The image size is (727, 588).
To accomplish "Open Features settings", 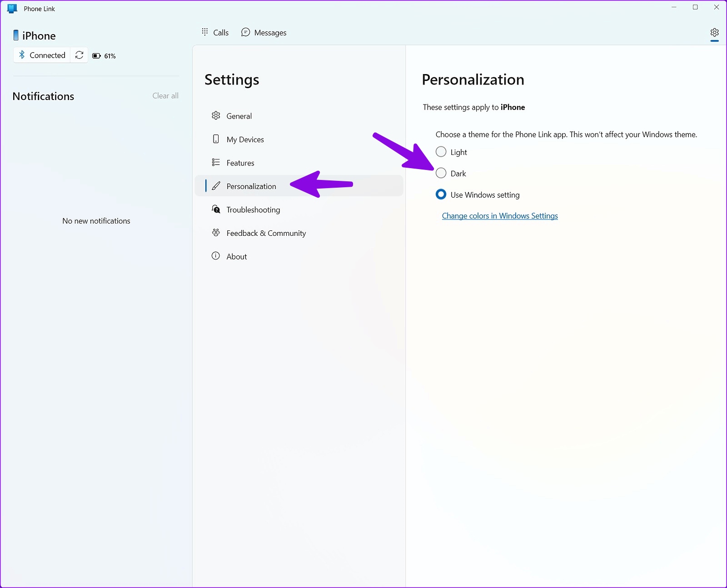I will 299,163.
